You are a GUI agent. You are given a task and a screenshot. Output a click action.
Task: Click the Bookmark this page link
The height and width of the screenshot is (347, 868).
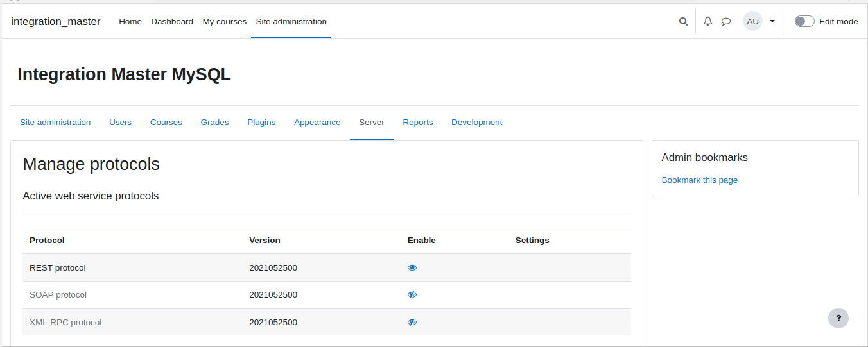point(700,180)
